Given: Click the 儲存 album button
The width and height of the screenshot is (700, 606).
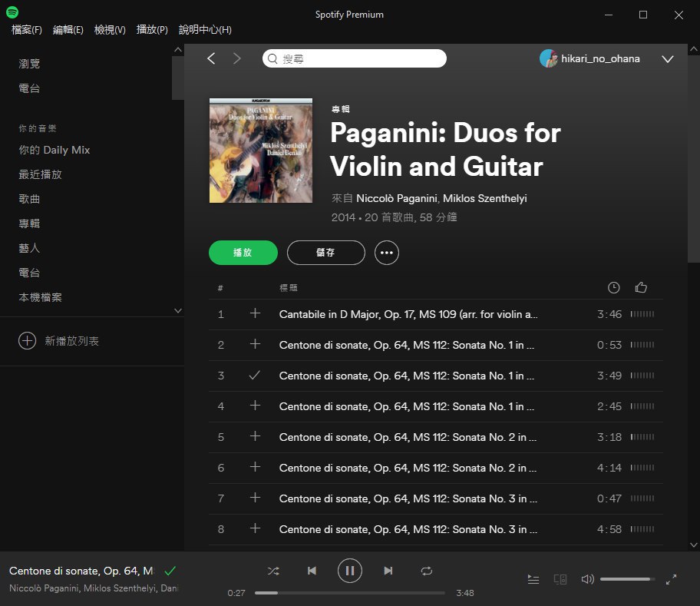Looking at the screenshot, I should 325,252.
